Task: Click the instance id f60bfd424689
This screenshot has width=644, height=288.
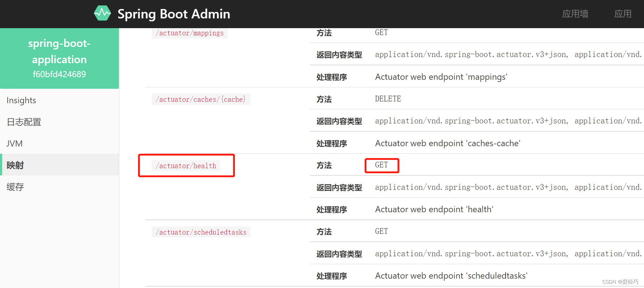Action: click(59, 74)
